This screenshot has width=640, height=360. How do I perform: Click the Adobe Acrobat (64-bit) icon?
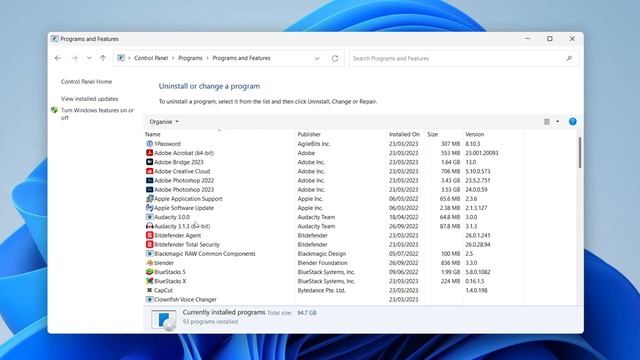tap(149, 153)
